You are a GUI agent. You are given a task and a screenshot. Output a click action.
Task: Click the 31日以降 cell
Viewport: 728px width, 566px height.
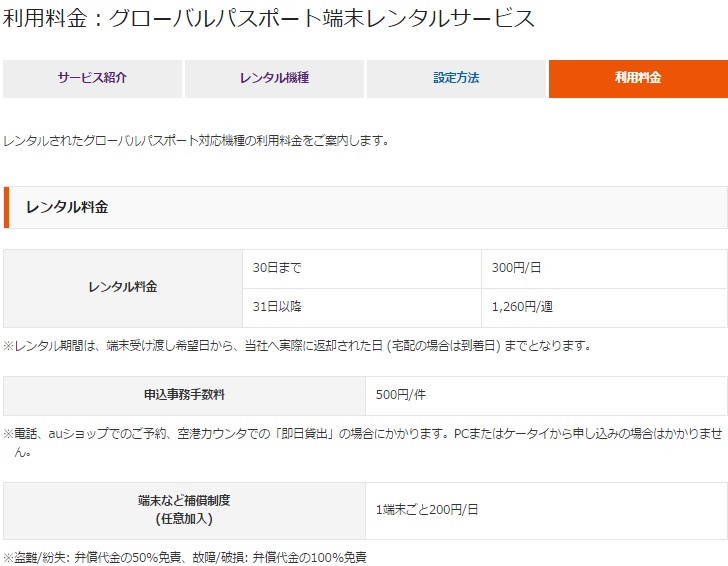pyautogui.click(x=362, y=308)
